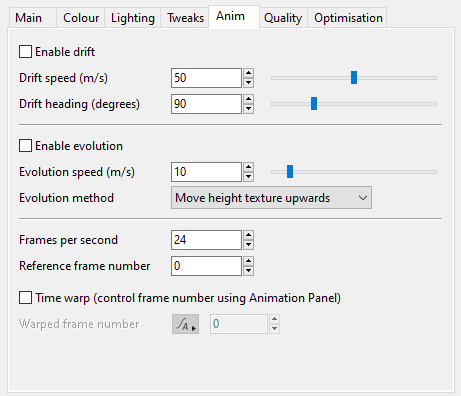
Task: Enable drift checkbox
Action: [x=25, y=52]
